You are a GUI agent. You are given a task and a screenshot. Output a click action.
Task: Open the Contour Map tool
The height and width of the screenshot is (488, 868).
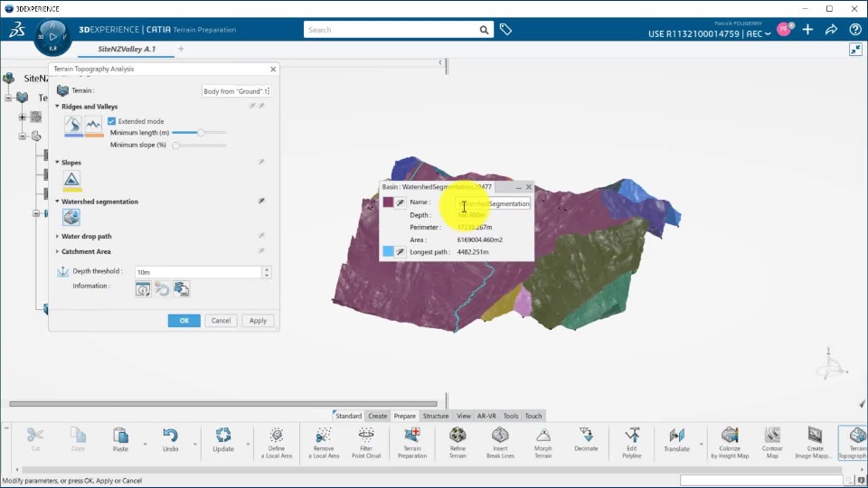772,443
